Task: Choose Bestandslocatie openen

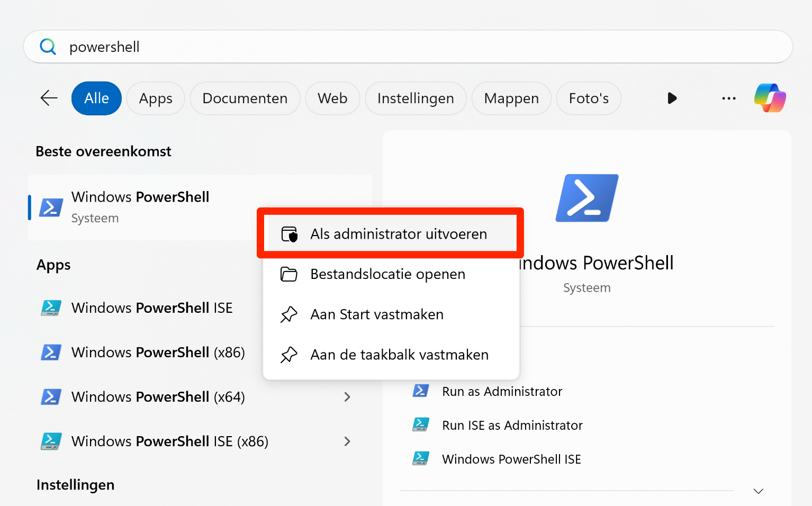Action: [391, 274]
